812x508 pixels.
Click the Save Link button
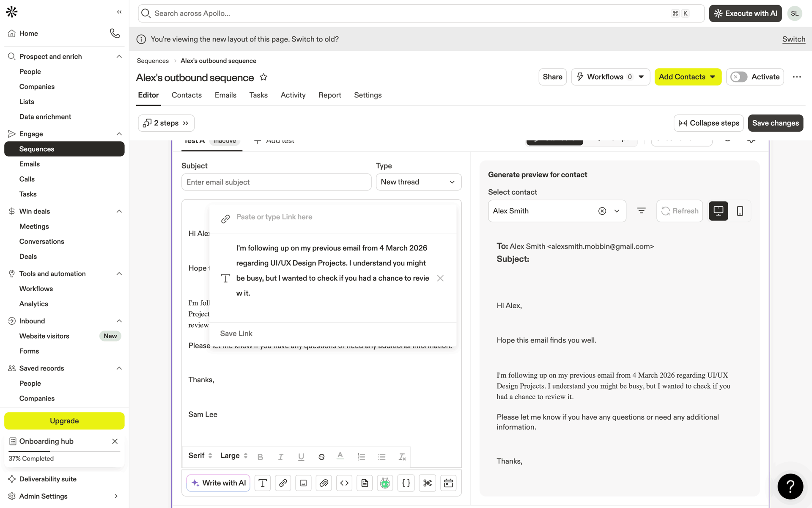[236, 334]
